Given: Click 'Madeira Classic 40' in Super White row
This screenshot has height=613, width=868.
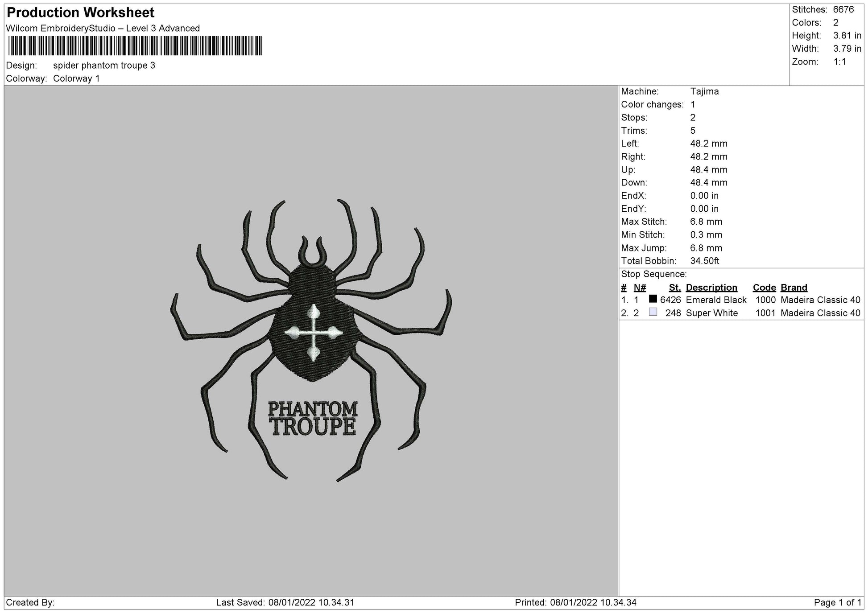Looking at the screenshot, I should click(x=820, y=313).
